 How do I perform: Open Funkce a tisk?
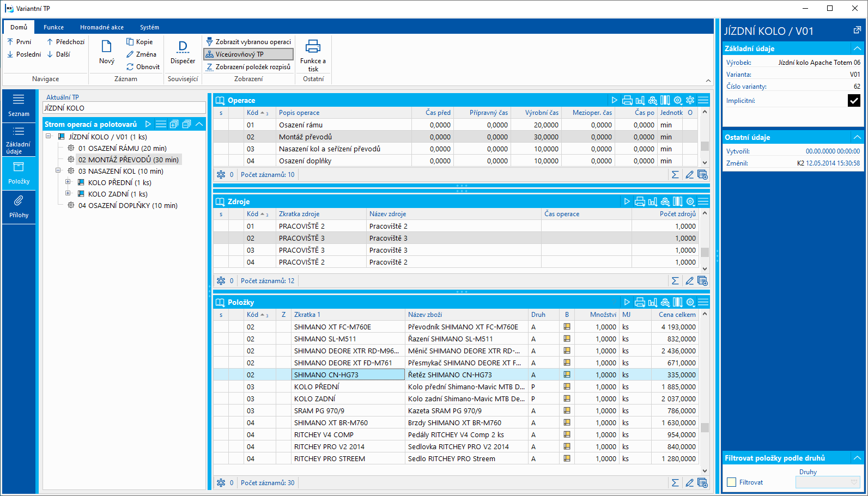point(313,55)
